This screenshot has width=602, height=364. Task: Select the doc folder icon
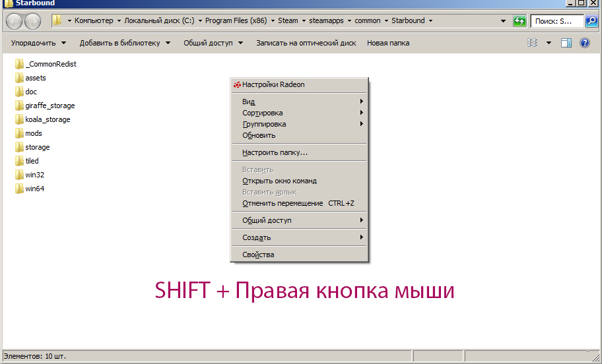(x=19, y=92)
